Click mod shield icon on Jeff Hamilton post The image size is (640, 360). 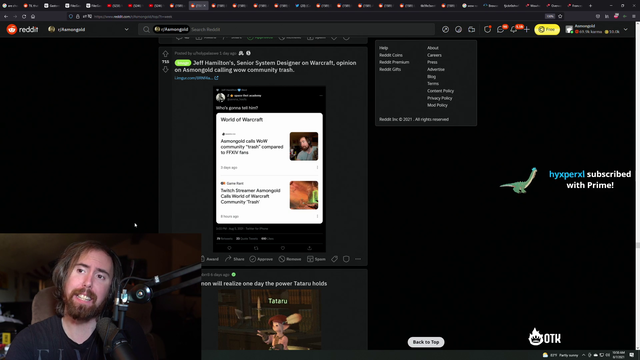(346, 259)
